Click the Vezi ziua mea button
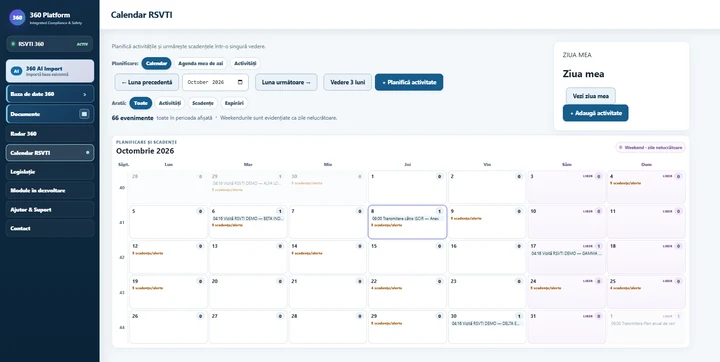 coord(591,96)
